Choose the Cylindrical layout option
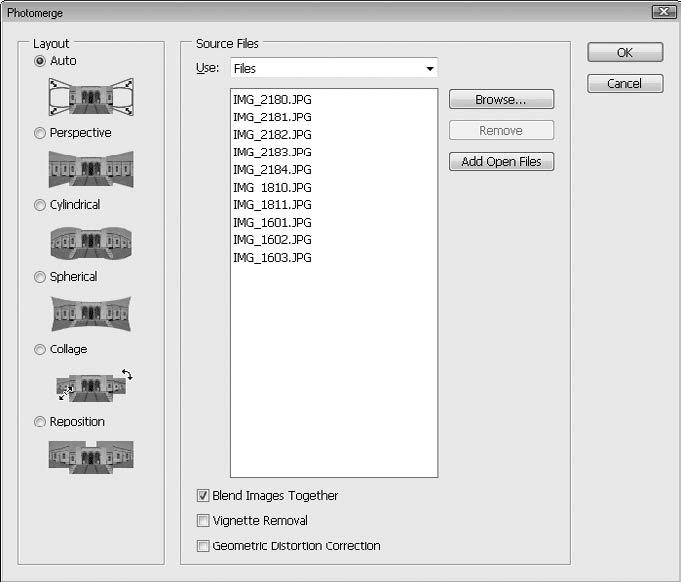Screen dimensions: 681x582 tap(40, 205)
